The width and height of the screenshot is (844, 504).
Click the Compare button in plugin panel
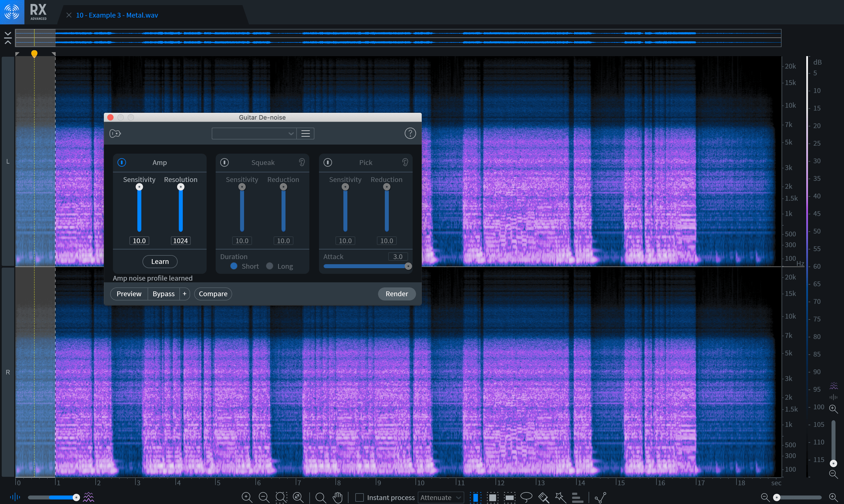tap(213, 293)
